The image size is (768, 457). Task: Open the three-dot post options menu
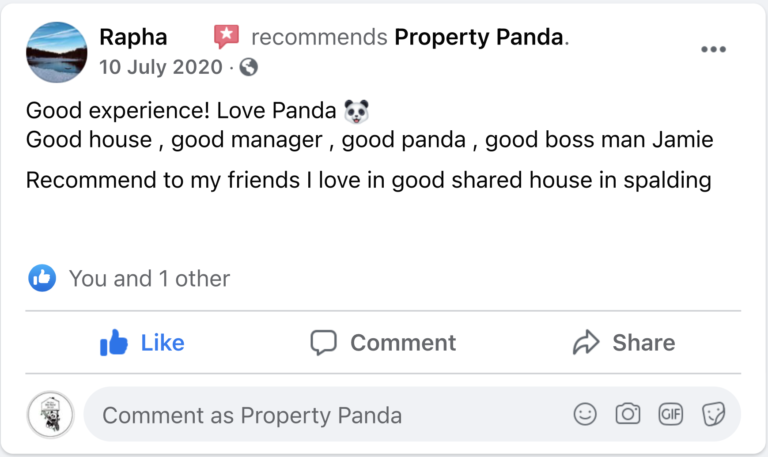713,50
